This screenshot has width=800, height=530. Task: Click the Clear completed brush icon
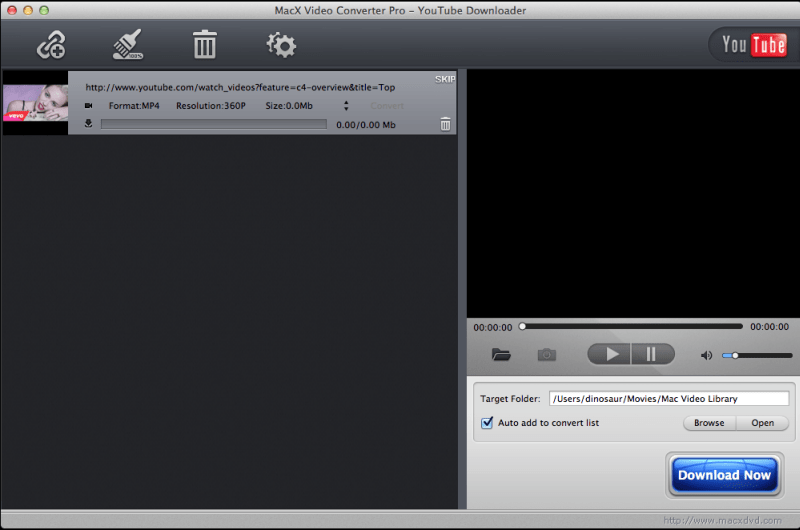pyautogui.click(x=128, y=45)
